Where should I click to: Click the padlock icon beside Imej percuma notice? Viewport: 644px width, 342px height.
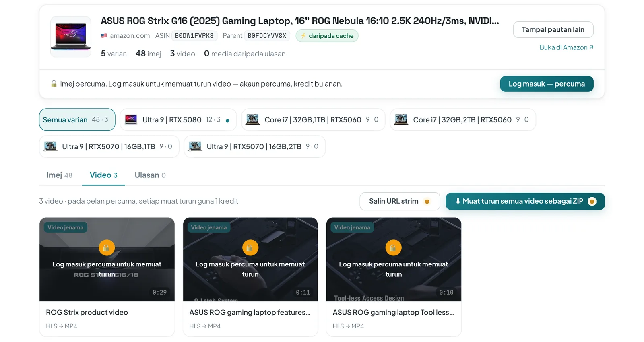tap(54, 84)
